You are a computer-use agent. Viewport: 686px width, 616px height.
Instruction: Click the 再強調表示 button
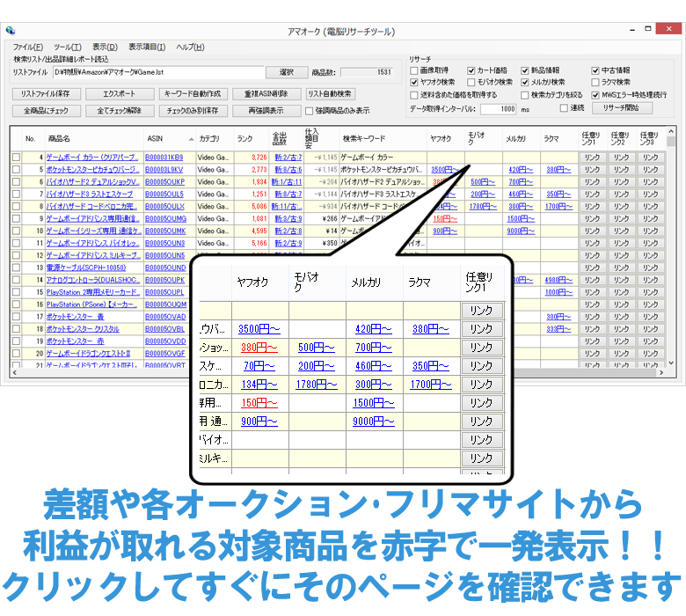(266, 111)
